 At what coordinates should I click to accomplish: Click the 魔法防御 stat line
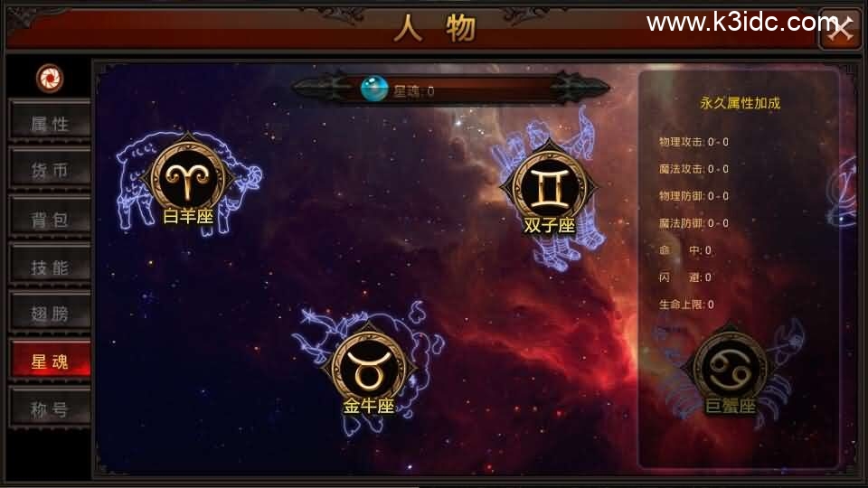(693, 223)
